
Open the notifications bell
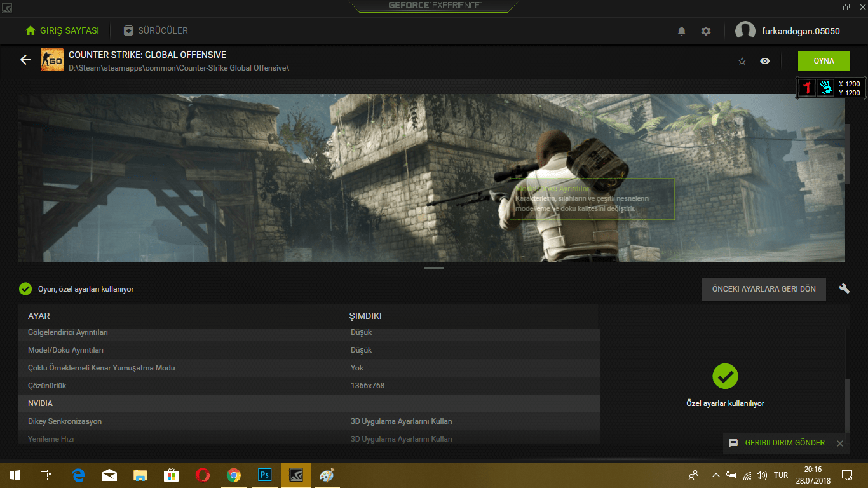[682, 30]
